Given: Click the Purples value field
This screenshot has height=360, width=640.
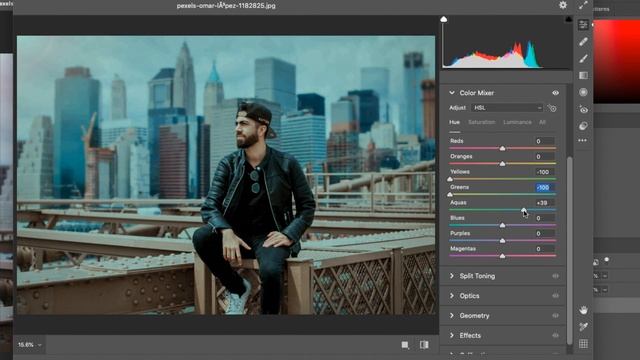Looking at the screenshot, I should [x=544, y=233].
